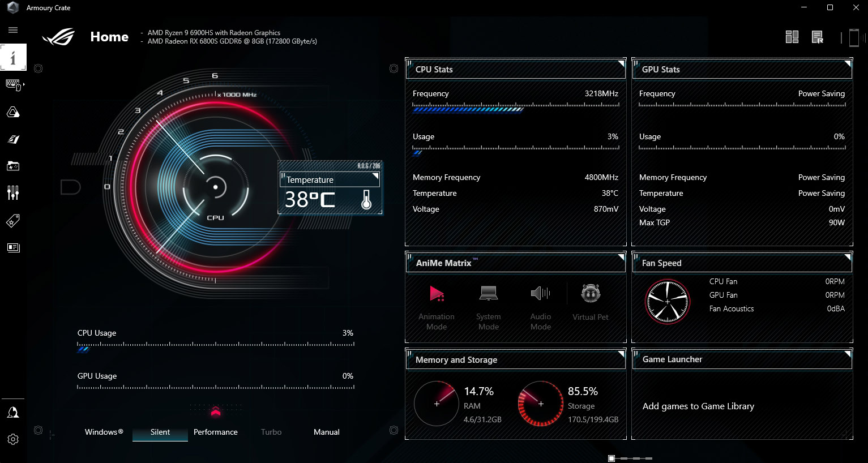This screenshot has height=463, width=868.
Task: Click the Home page title
Action: [x=109, y=37]
